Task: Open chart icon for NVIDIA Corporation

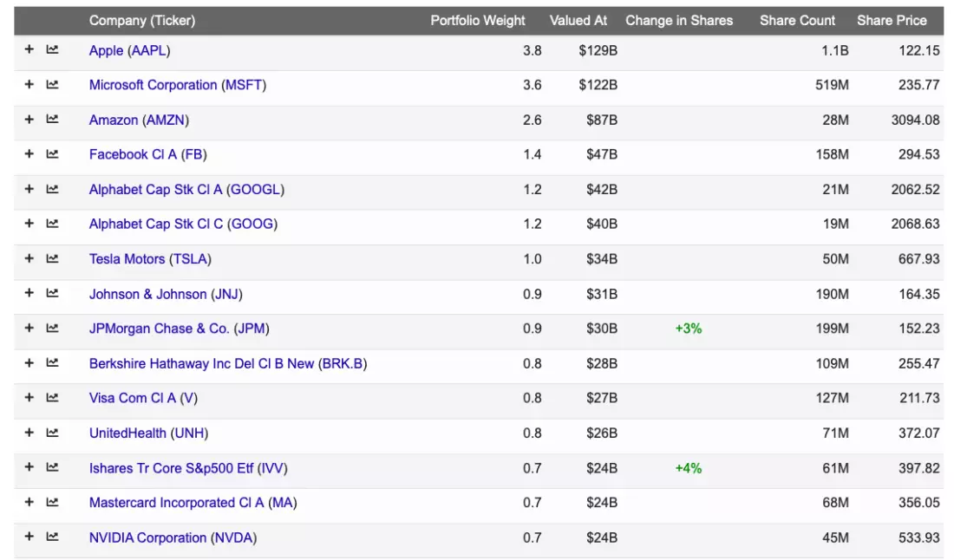Action: click(52, 537)
